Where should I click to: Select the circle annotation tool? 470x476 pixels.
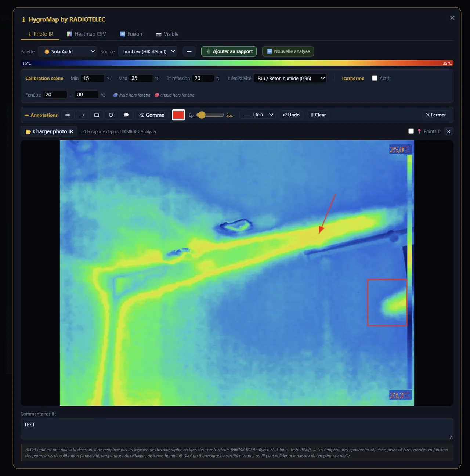point(111,115)
